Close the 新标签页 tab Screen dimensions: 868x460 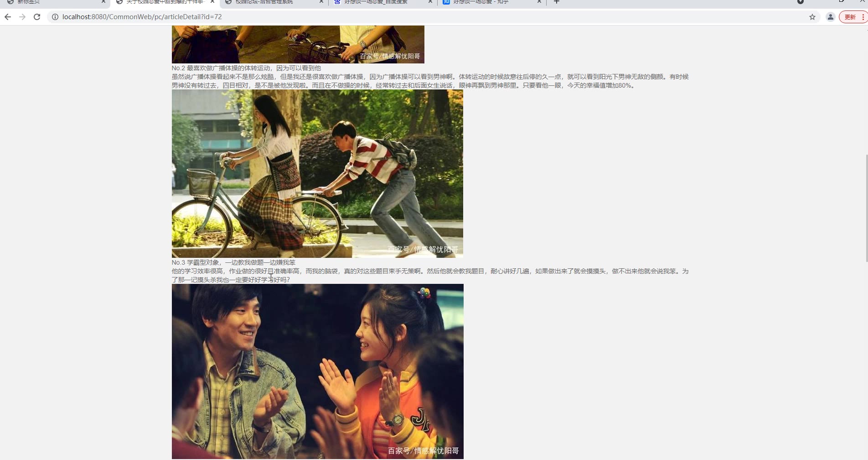click(103, 2)
